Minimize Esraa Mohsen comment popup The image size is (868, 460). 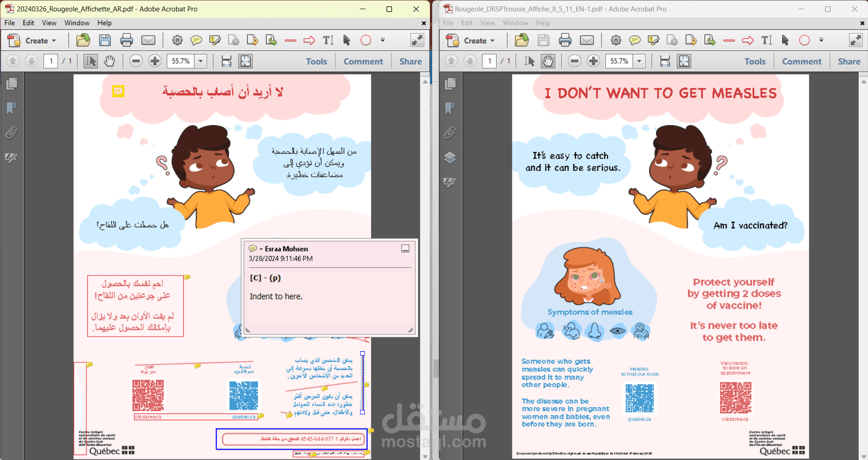(x=405, y=249)
